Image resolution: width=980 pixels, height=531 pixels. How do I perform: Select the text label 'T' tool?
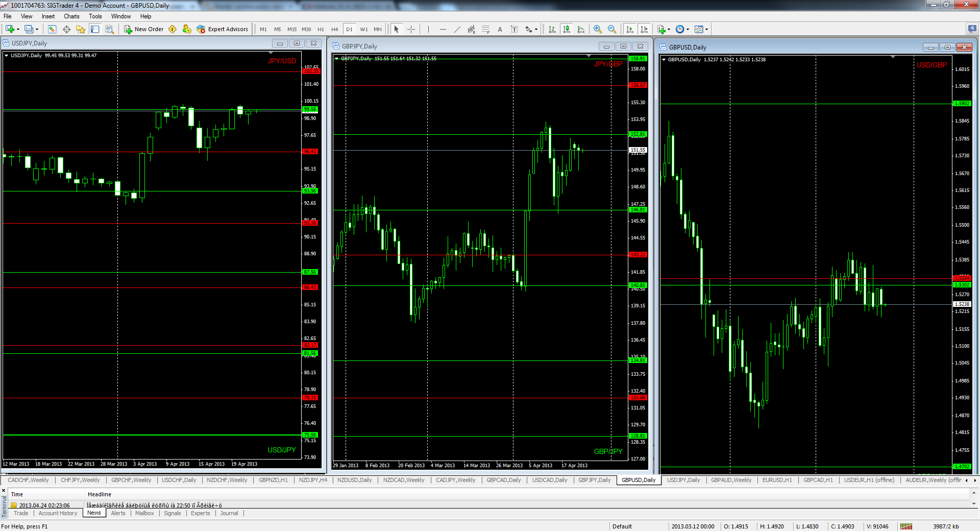coord(514,29)
